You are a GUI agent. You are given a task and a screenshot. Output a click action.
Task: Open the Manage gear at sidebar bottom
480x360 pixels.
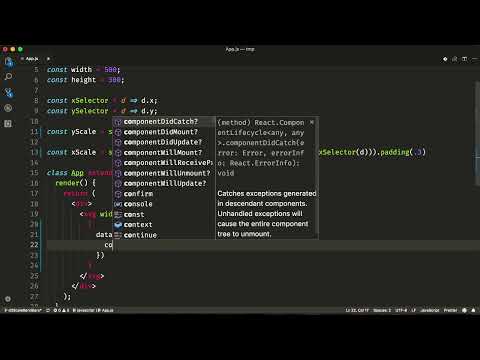pyautogui.click(x=8, y=299)
